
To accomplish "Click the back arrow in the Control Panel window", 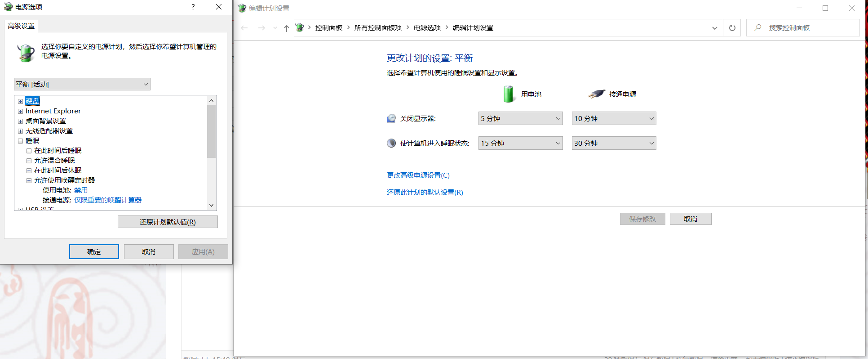I will [x=244, y=28].
